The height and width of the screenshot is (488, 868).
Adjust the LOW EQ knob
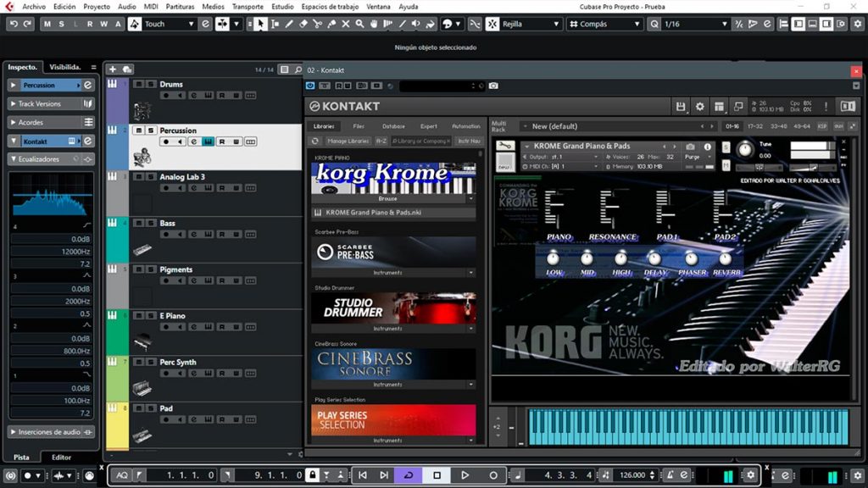click(x=553, y=258)
